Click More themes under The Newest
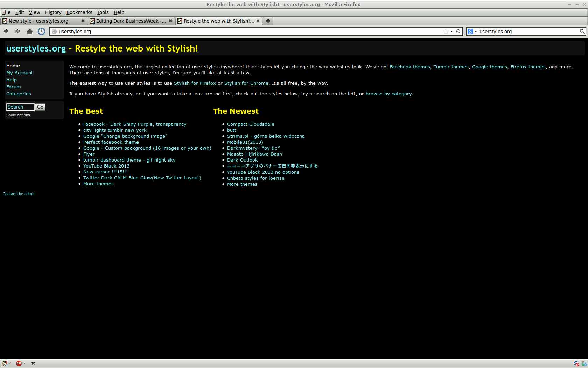Image resolution: width=588 pixels, height=368 pixels. pos(242,184)
